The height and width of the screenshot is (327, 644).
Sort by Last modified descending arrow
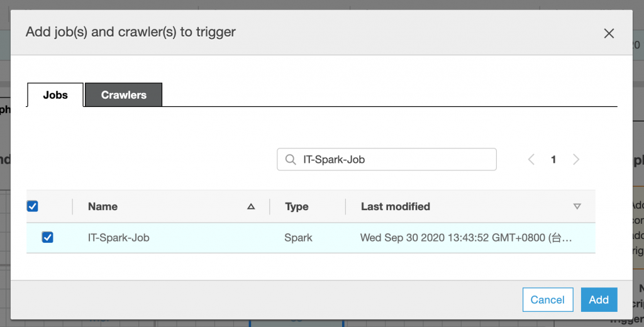click(x=577, y=206)
